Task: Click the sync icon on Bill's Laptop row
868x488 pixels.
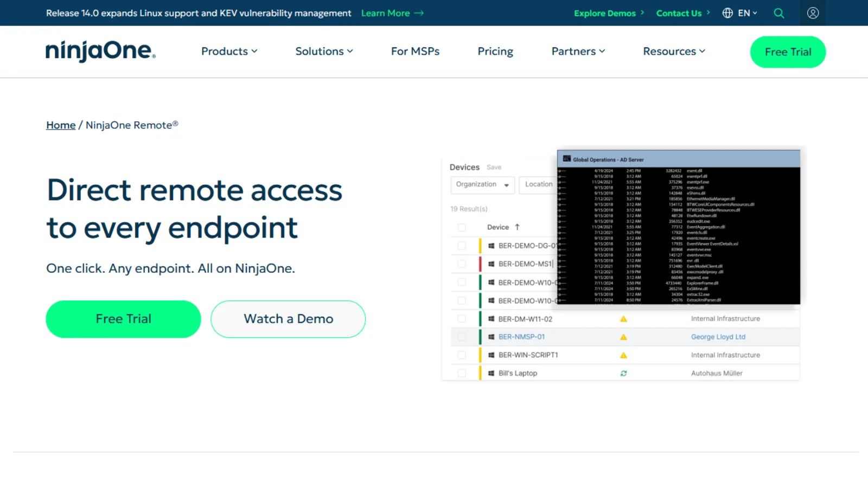Action: pyautogui.click(x=623, y=373)
